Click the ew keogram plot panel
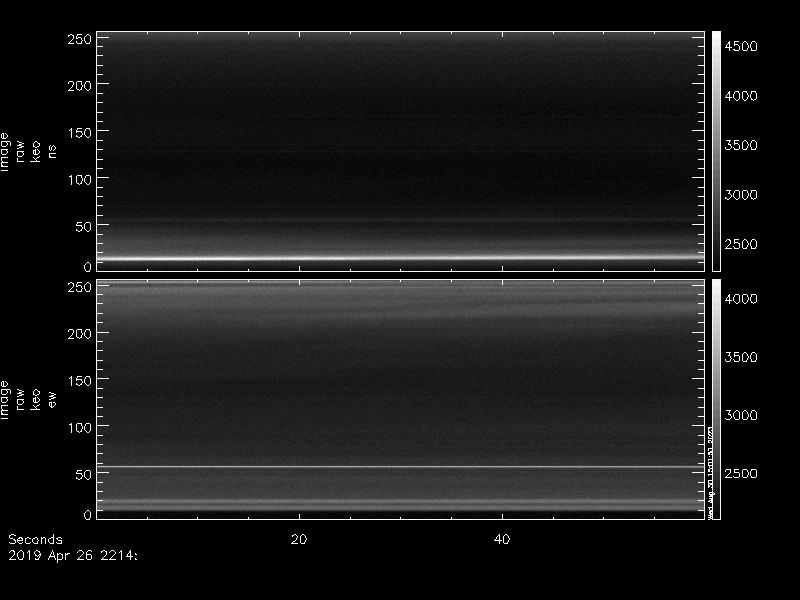This screenshot has height=600, width=800. 401,399
